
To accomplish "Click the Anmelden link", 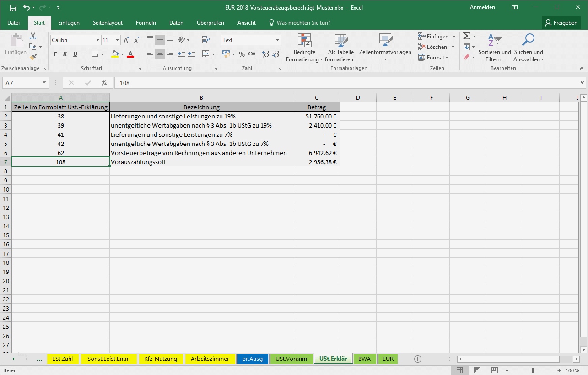I will [x=482, y=7].
